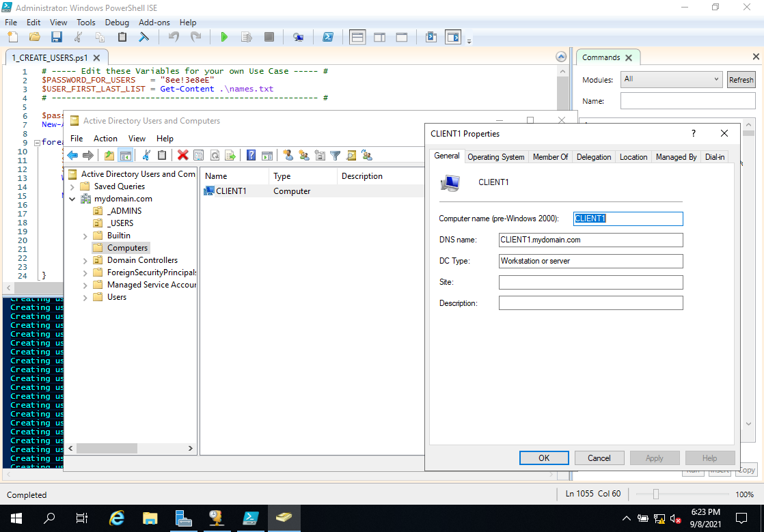Click the Type column header

(x=303, y=176)
